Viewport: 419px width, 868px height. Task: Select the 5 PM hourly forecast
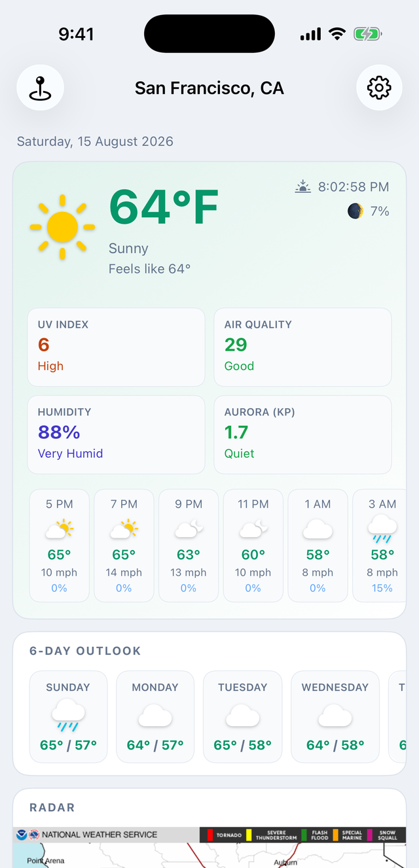click(60, 546)
